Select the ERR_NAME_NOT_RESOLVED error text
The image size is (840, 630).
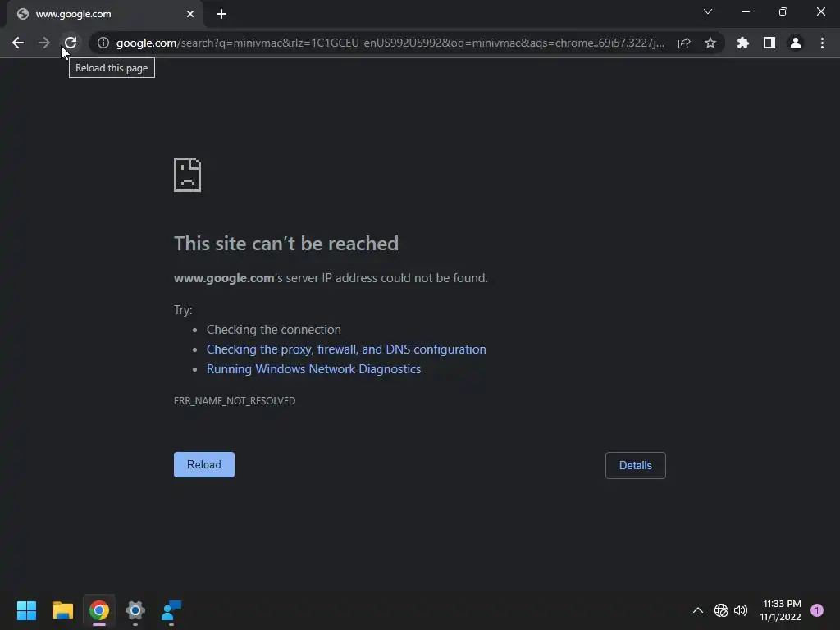click(x=235, y=400)
